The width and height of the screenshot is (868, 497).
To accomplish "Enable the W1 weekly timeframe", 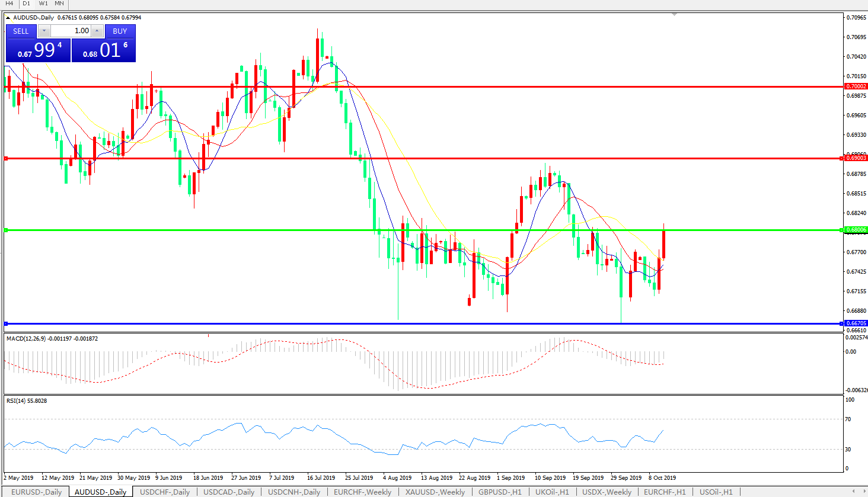I will [43, 4].
